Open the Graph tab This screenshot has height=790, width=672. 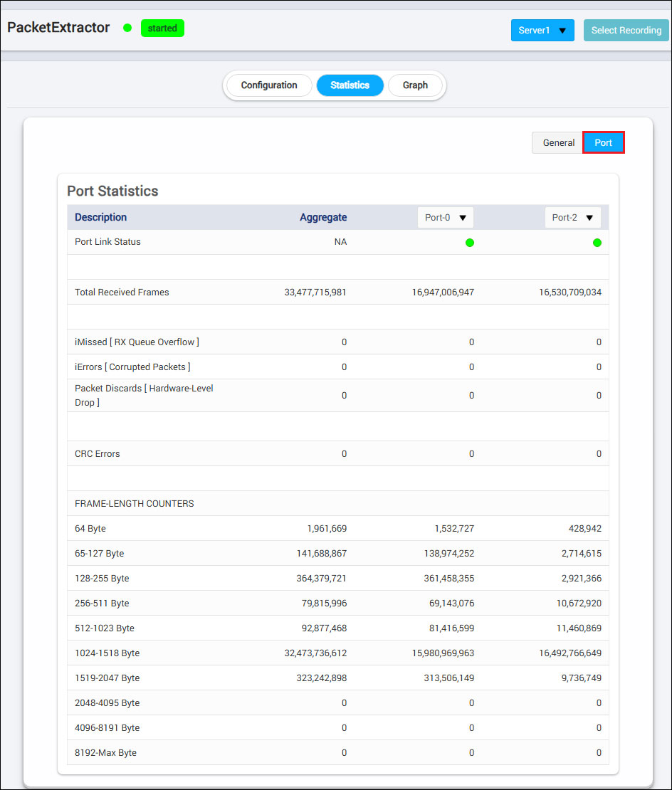(x=415, y=85)
